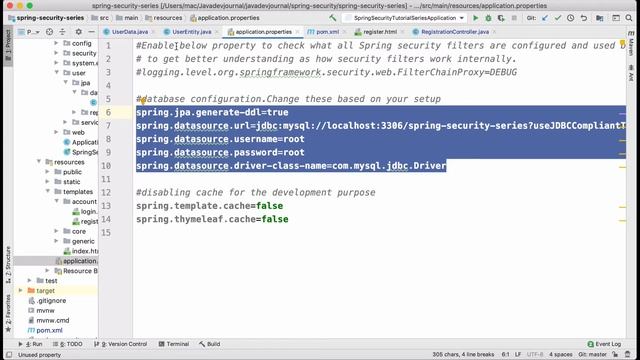Click the Build Project hammer icon
Screen dimensions: 640x360
pyautogui.click(x=333, y=18)
